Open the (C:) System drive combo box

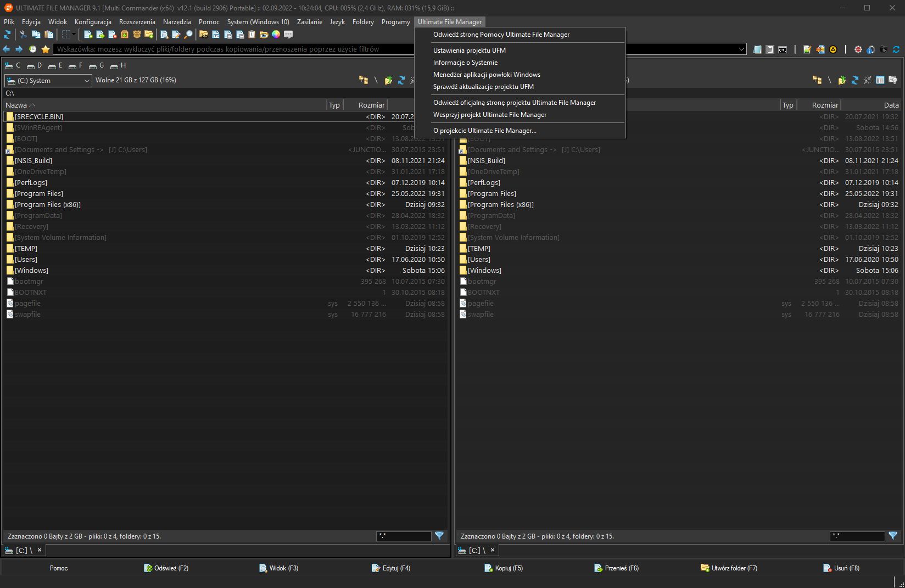pos(48,81)
